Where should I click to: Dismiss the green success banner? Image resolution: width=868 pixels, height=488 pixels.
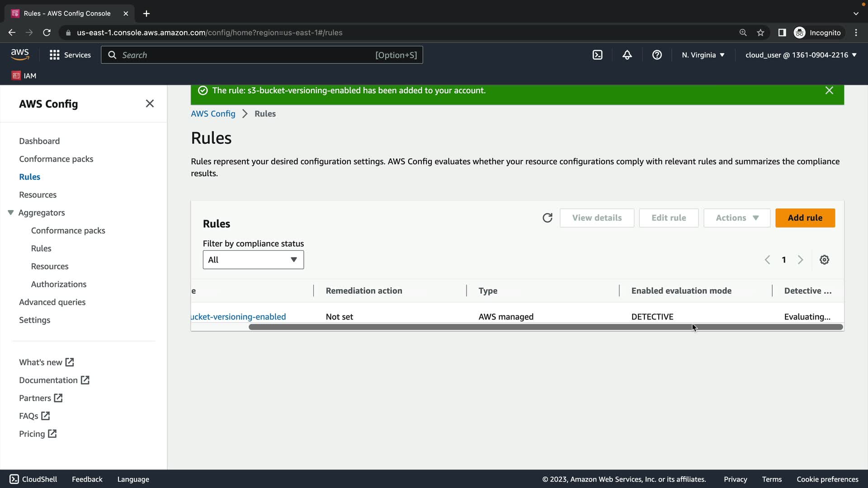[x=829, y=90]
